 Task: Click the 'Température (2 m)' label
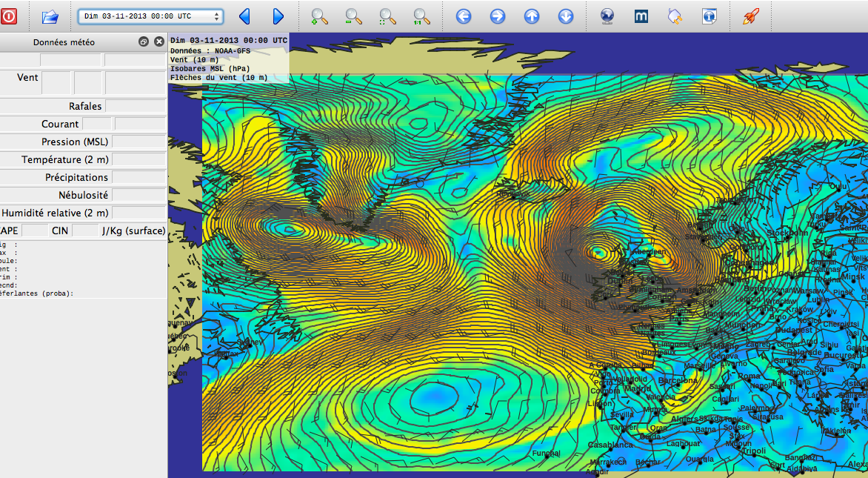point(65,159)
